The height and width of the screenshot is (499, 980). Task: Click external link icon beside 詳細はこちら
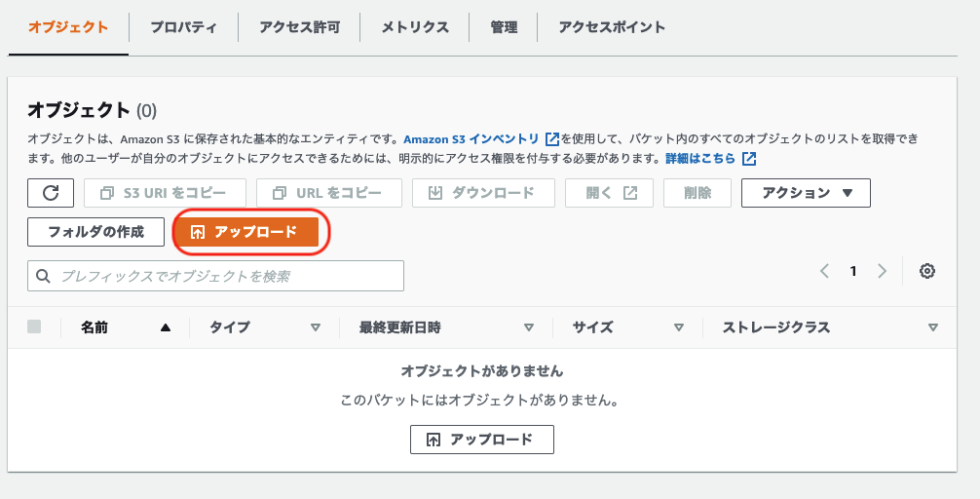749,158
